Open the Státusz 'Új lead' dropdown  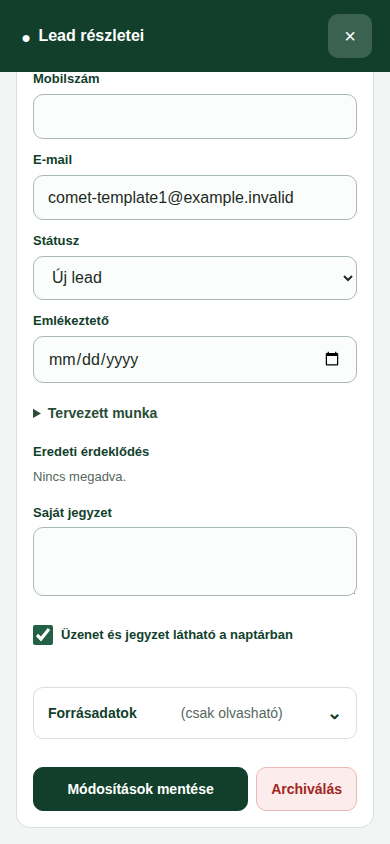[x=195, y=278]
